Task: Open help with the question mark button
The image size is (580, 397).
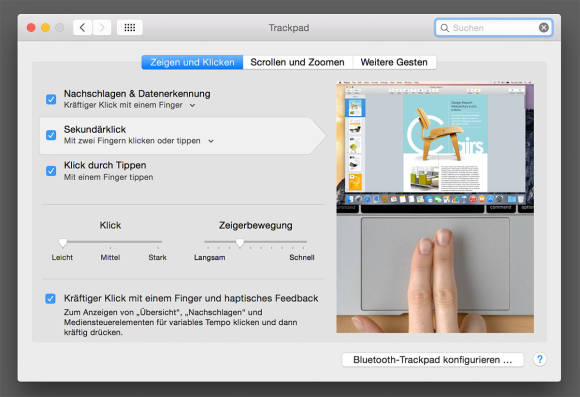Action: click(540, 359)
